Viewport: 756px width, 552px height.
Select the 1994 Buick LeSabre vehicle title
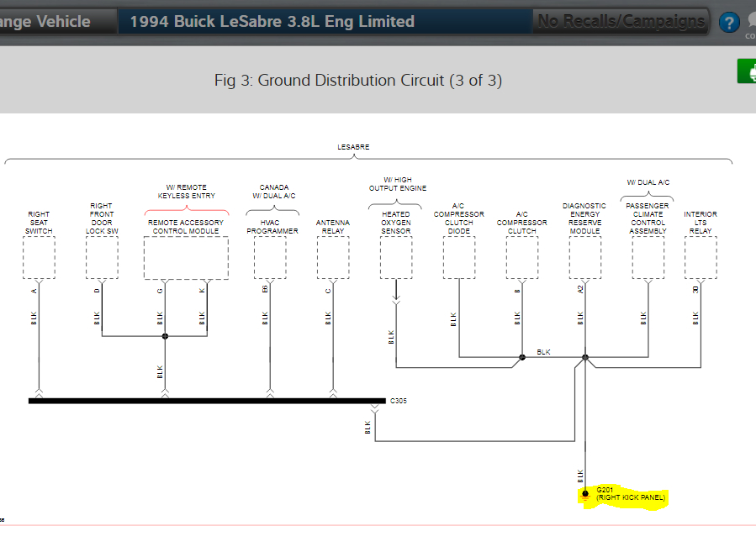[x=272, y=22]
